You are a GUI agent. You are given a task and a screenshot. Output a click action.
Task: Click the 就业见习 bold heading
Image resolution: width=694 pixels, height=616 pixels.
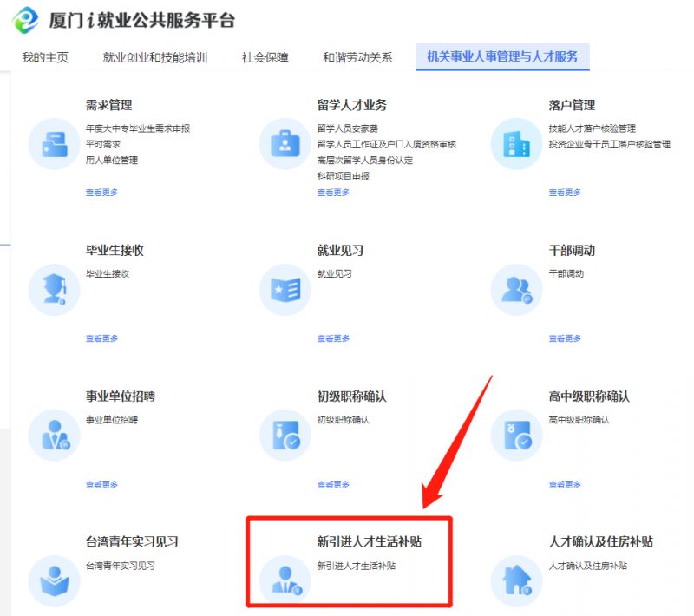click(340, 251)
